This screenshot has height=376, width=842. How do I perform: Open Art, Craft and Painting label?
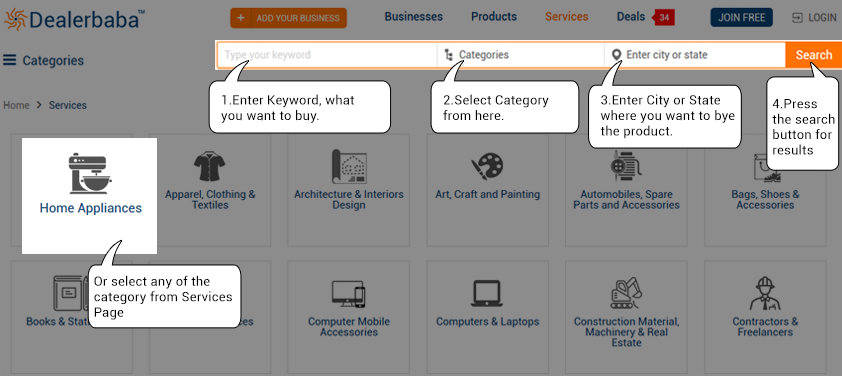488,194
